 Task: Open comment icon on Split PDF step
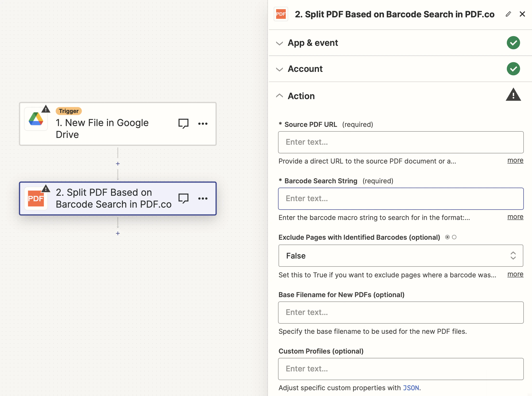pos(183,198)
